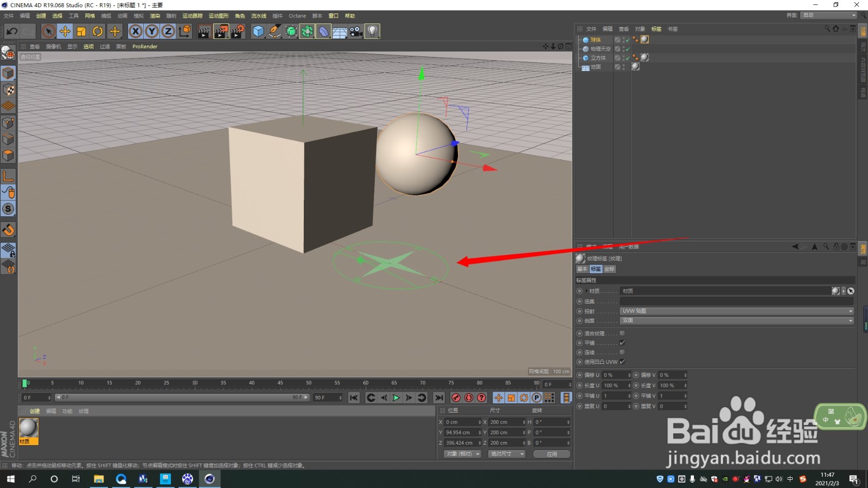Image resolution: width=868 pixels, height=488 pixels.
Task: Open the 侧面 双面 dropdown
Action: (x=737, y=320)
